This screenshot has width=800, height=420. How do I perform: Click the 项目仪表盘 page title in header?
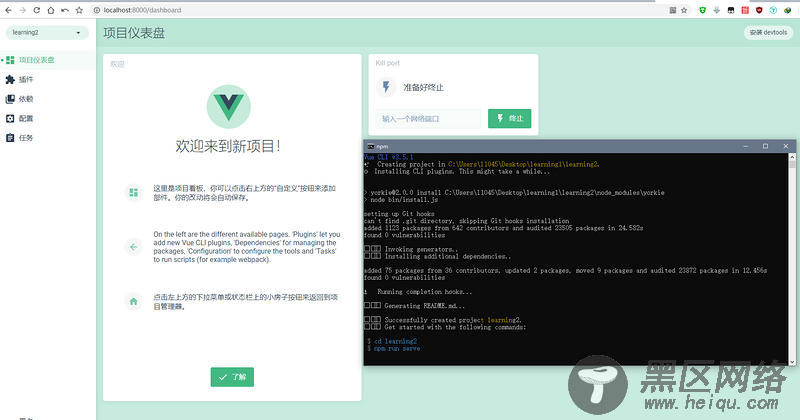[134, 33]
